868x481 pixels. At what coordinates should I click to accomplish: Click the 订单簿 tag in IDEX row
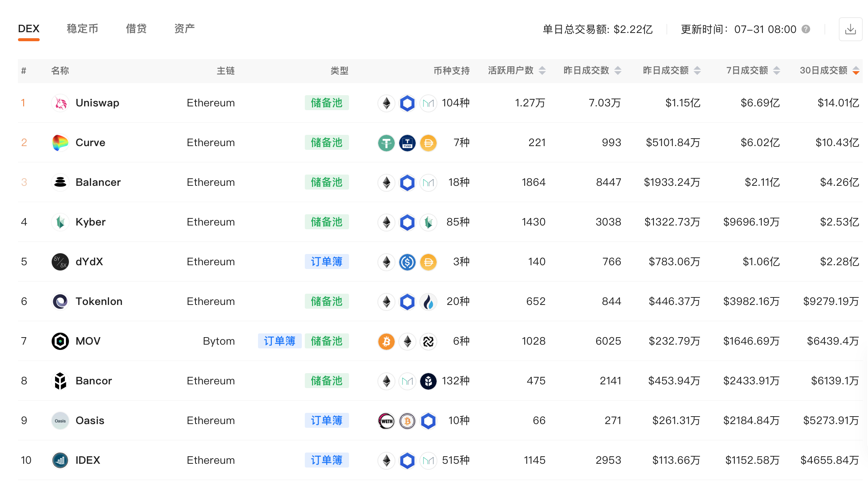pos(327,460)
